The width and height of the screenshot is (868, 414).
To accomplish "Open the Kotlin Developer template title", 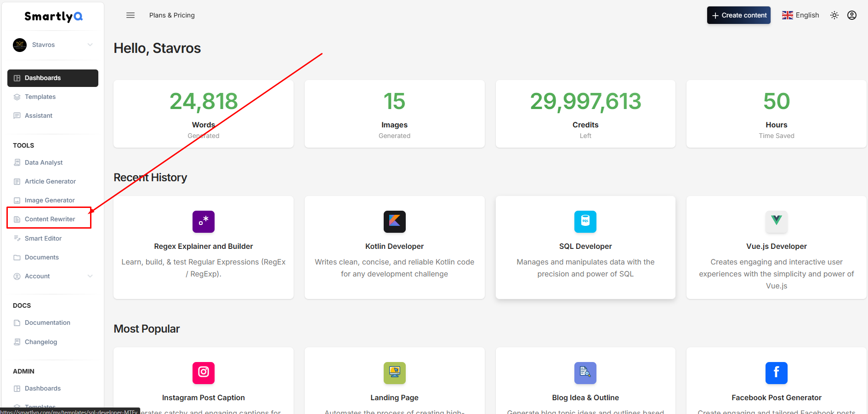I will click(x=395, y=247).
